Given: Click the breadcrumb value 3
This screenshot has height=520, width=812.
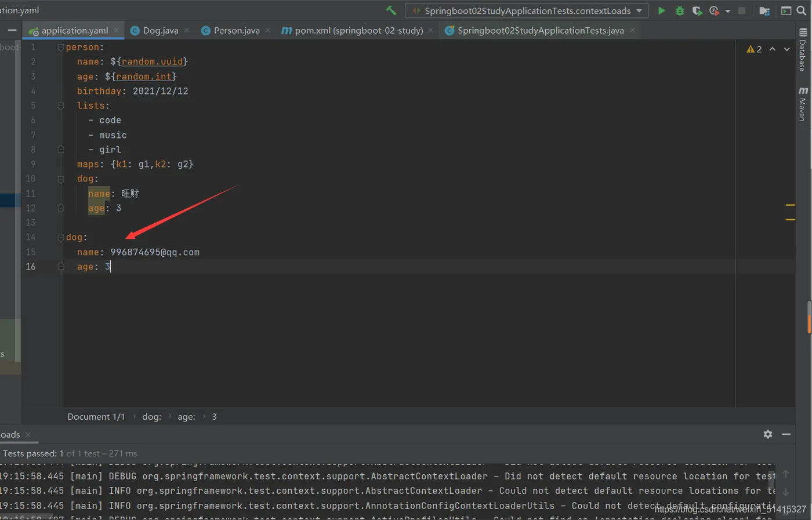Looking at the screenshot, I should (x=214, y=417).
